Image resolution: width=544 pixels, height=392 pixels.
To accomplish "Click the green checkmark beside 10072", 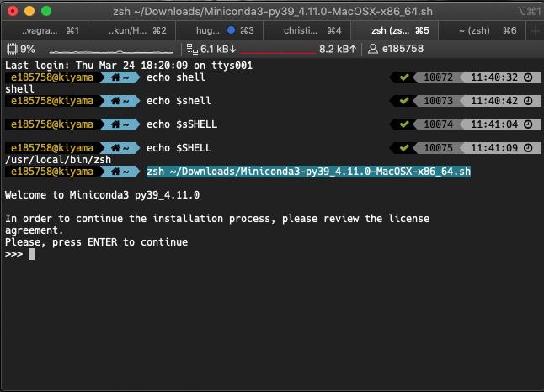I will 404,77.
